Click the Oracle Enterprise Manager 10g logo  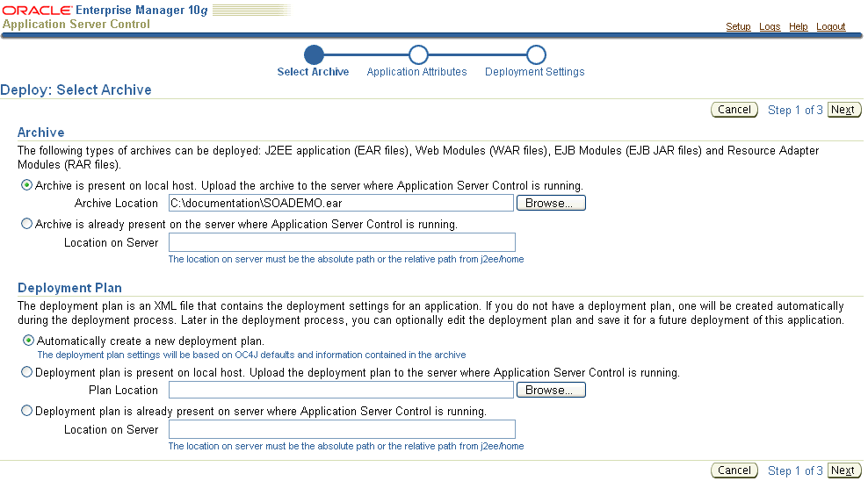pos(105,10)
